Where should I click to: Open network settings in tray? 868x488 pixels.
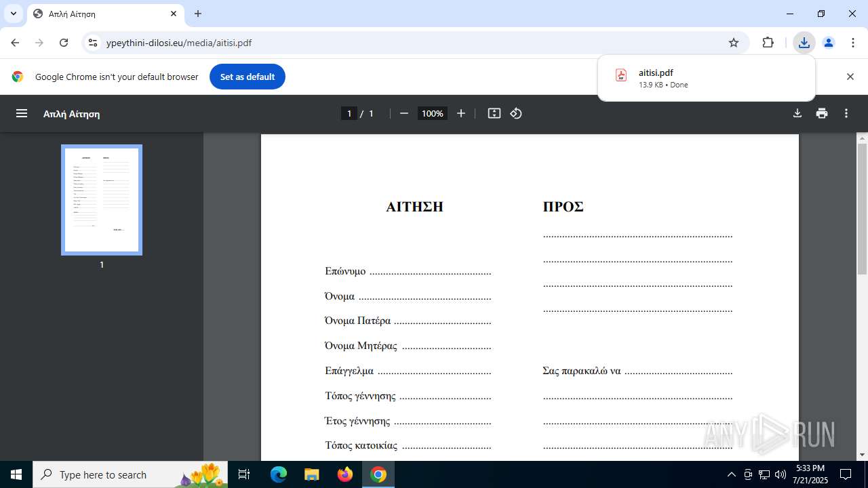click(764, 474)
